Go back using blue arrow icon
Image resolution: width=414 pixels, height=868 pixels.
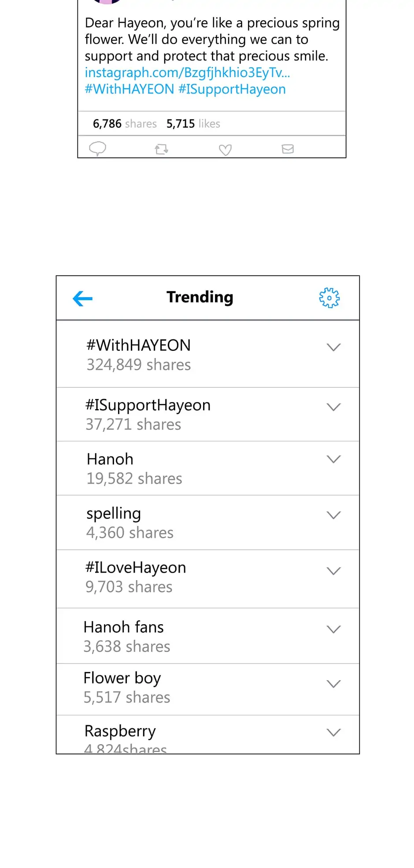82,298
